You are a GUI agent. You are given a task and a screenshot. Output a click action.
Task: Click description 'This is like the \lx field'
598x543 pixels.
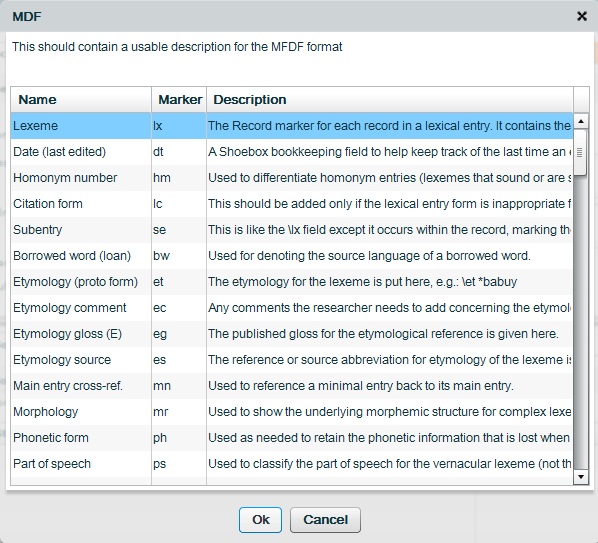pyautogui.click(x=390, y=230)
